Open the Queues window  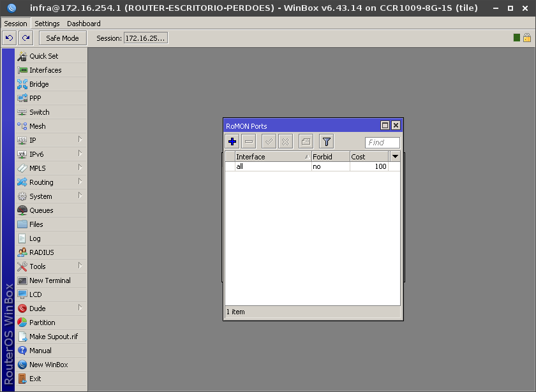point(51,210)
